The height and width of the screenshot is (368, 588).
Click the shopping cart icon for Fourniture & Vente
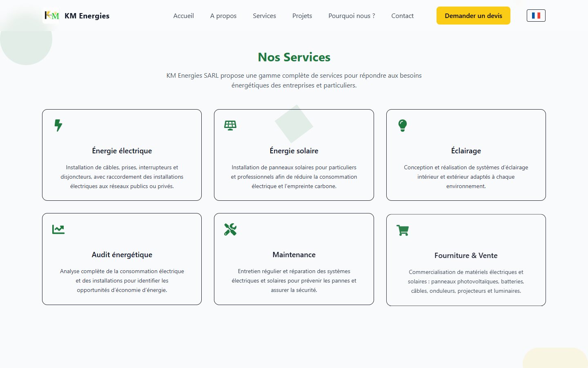[x=403, y=230]
